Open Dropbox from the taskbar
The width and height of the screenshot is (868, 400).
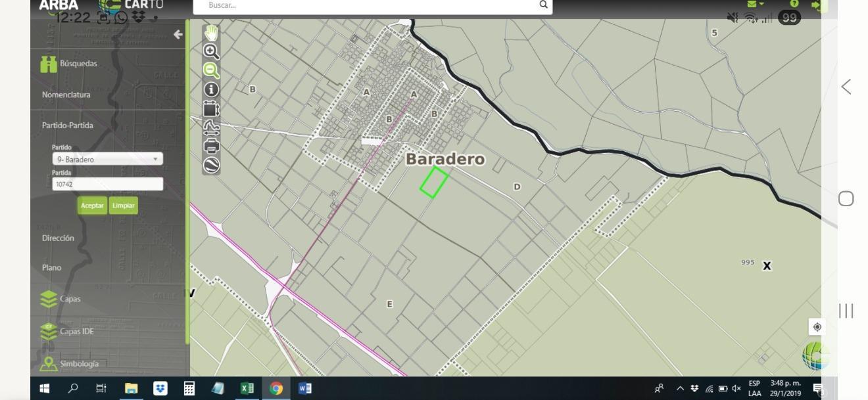[160, 388]
